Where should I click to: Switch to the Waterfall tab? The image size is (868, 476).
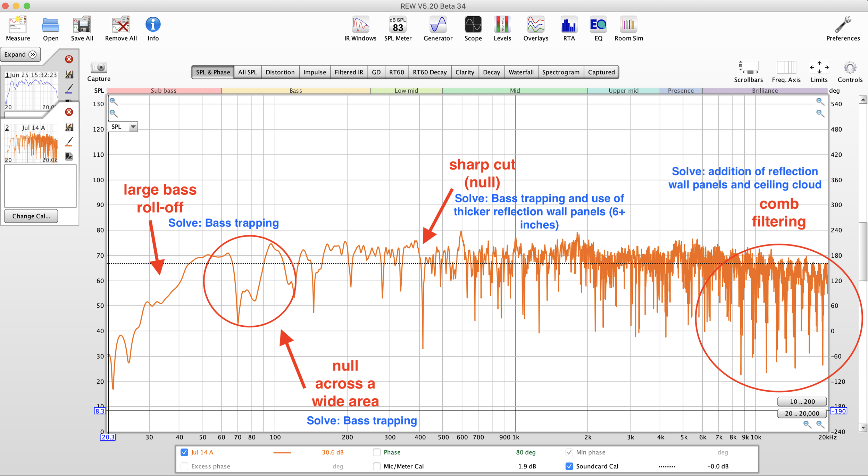click(x=521, y=72)
